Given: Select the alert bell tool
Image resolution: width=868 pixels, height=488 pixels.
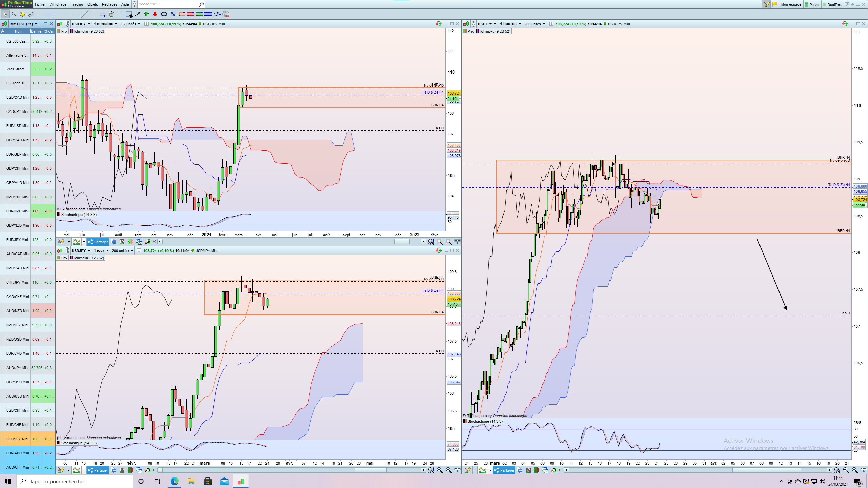Looking at the screenshot, I should tap(23, 14).
